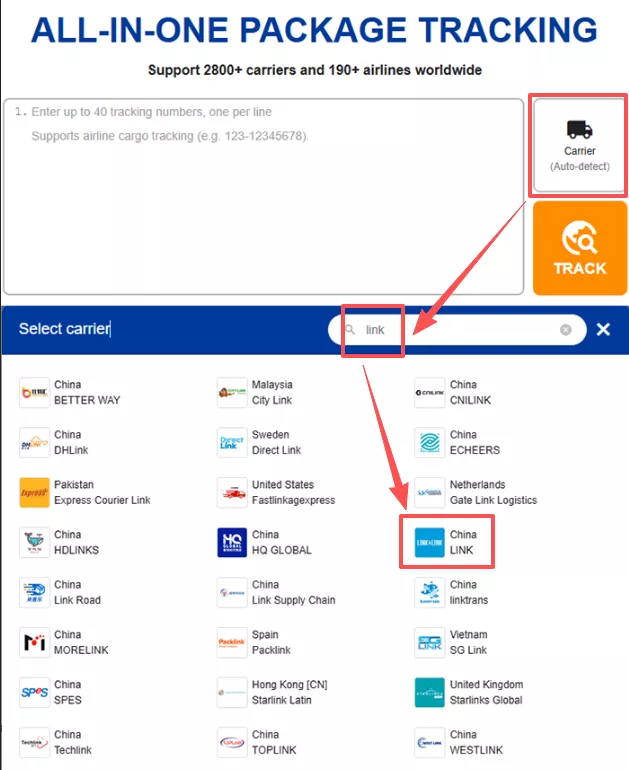Select China WESTLINK carrier entry
The height and width of the screenshot is (770, 629).
[459, 742]
